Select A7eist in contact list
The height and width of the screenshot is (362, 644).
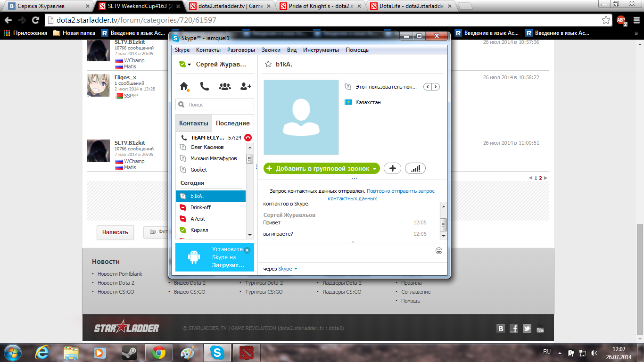[x=211, y=219]
